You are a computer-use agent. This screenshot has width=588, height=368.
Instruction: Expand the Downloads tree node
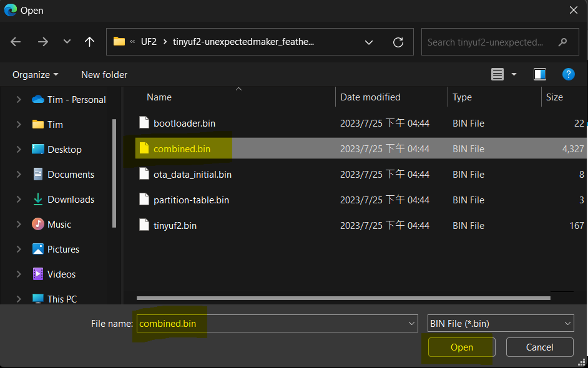[19, 200]
